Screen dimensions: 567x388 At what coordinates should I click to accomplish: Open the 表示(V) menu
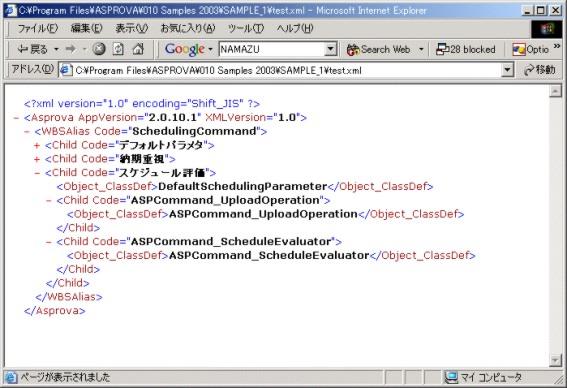[132, 28]
